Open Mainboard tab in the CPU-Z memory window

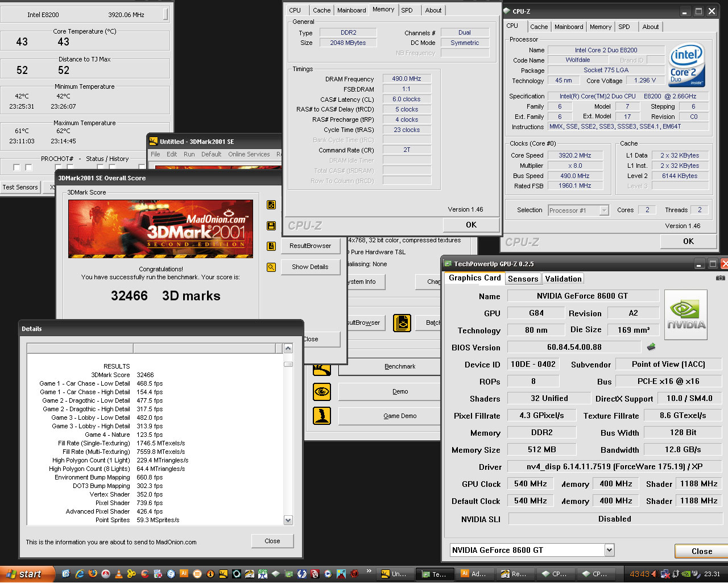click(x=351, y=10)
